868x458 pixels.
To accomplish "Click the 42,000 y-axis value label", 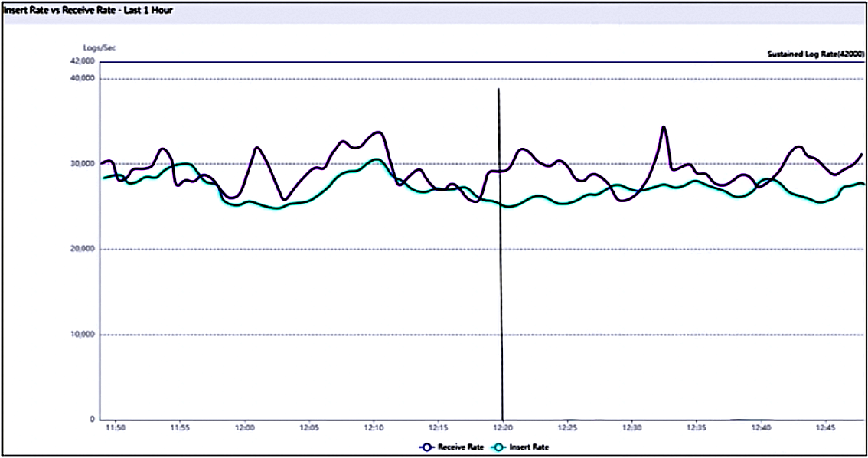I will click(x=81, y=61).
